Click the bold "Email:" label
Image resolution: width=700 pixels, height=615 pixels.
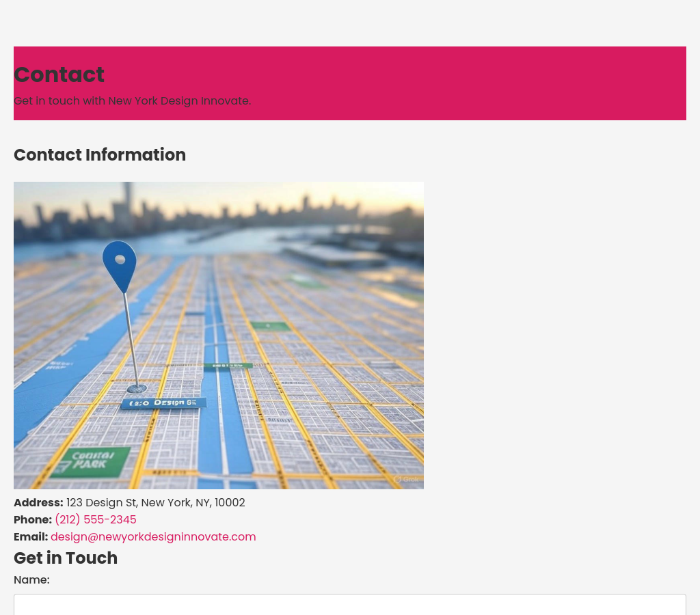point(31,537)
